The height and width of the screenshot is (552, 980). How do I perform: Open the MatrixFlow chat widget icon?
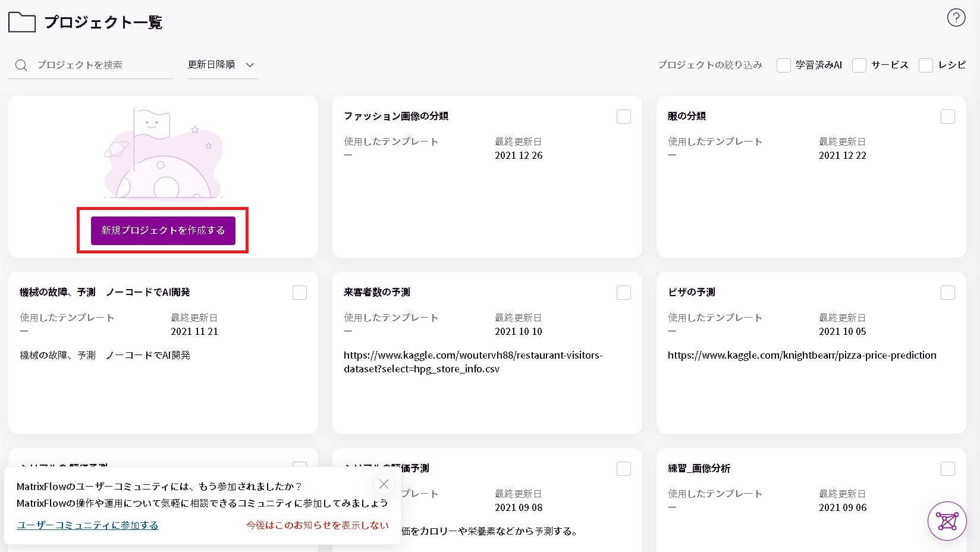pos(947,521)
